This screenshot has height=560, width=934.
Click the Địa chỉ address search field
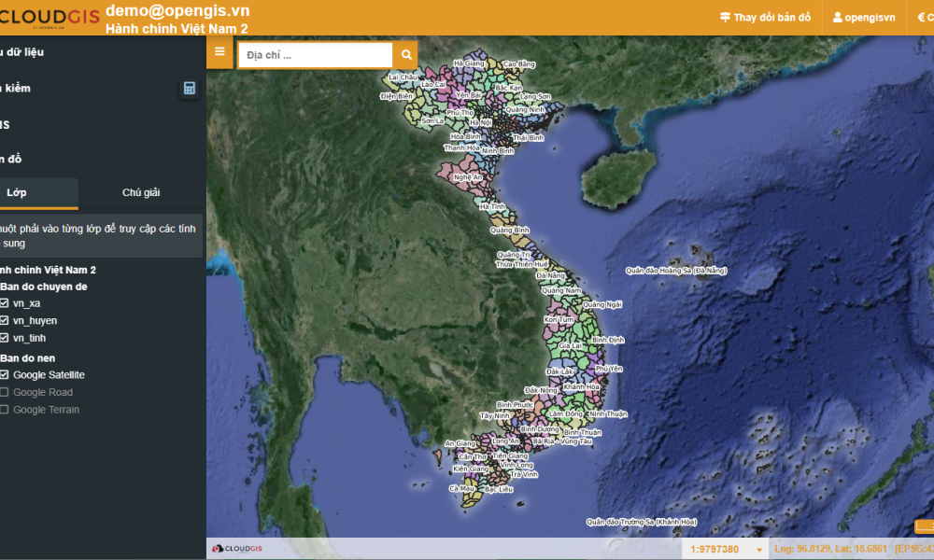pyautogui.click(x=315, y=55)
